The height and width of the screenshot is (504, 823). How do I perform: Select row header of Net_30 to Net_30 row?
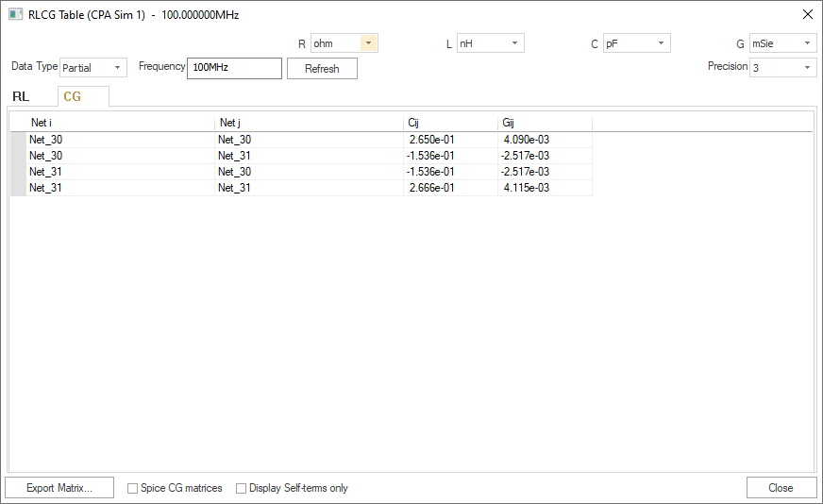coord(18,140)
